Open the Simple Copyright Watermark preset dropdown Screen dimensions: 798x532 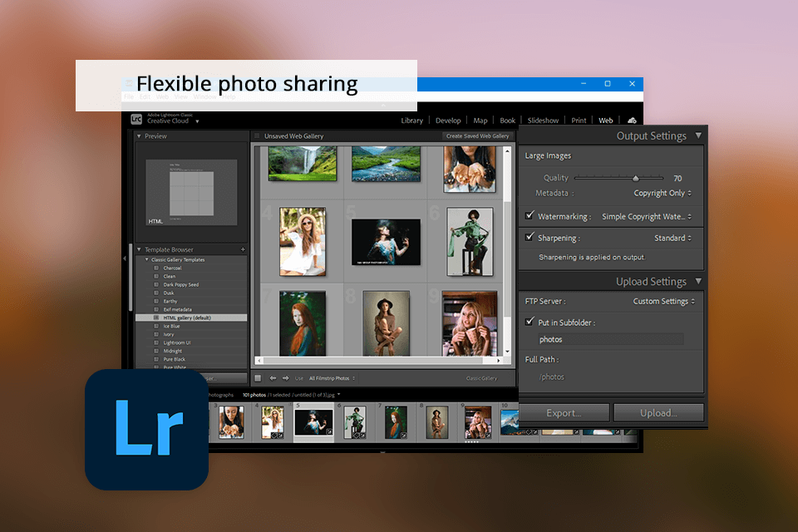[x=647, y=216]
